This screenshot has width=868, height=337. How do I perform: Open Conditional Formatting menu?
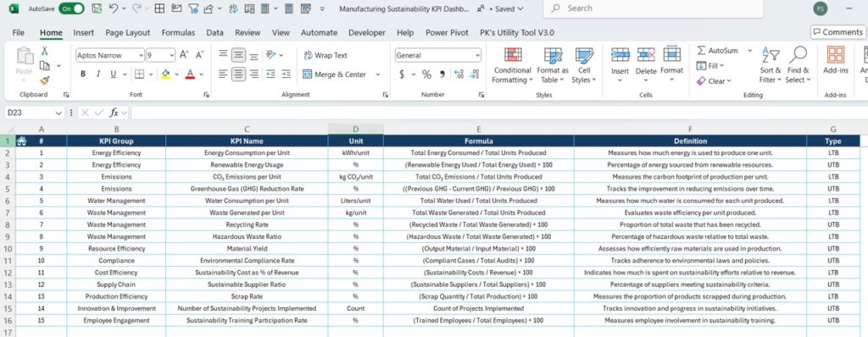click(513, 66)
